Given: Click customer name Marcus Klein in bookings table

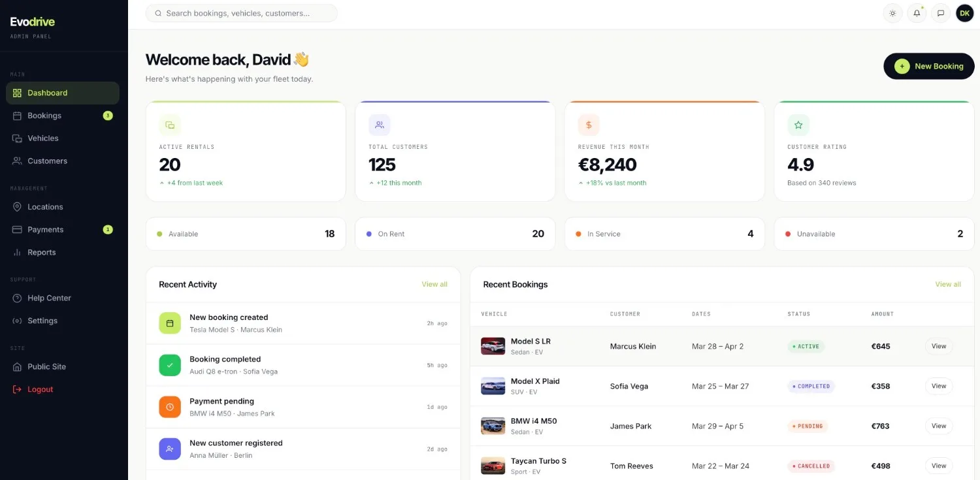Looking at the screenshot, I should [633, 347].
